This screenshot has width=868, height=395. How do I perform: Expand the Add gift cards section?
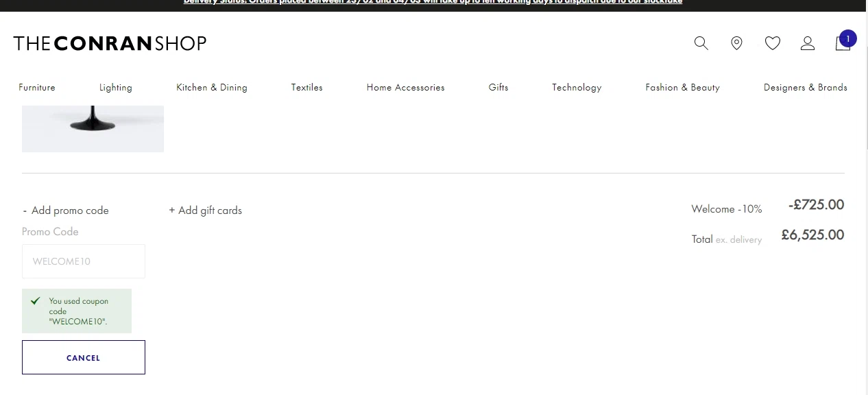click(x=206, y=211)
